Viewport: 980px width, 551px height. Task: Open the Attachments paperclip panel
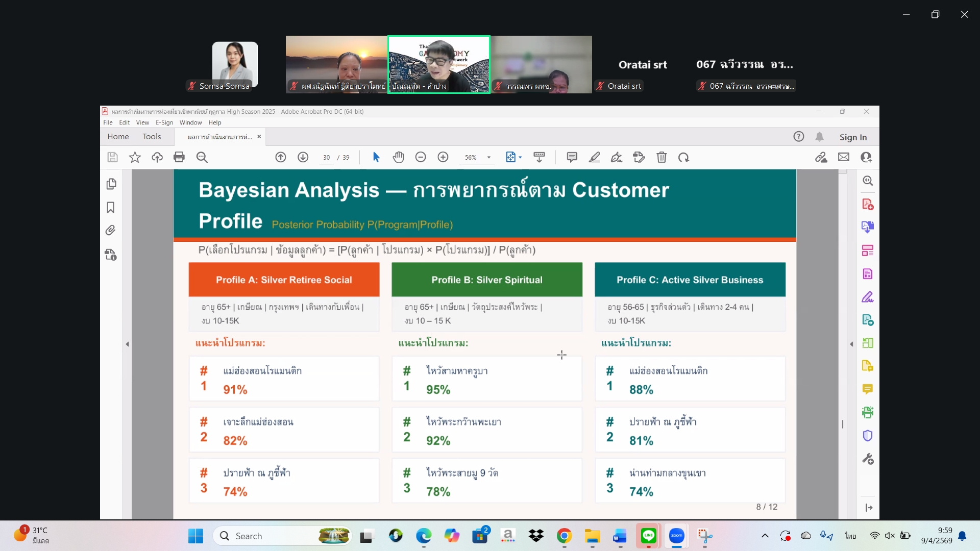click(x=111, y=231)
